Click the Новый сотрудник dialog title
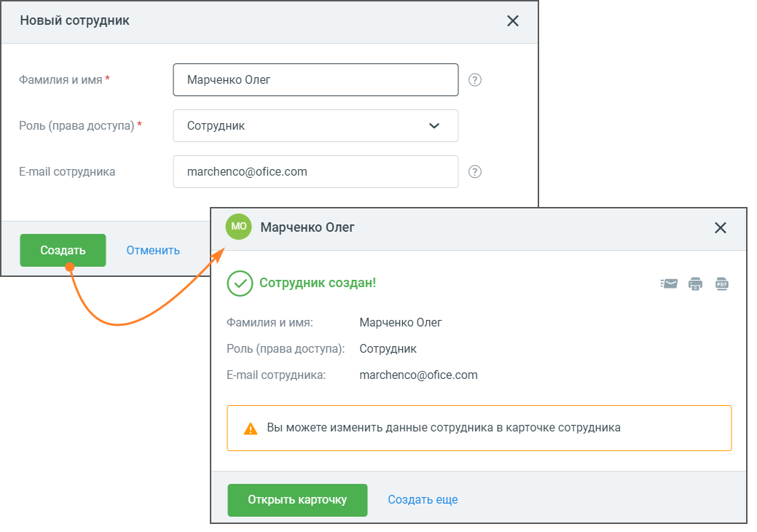The width and height of the screenshot is (757, 532). pyautogui.click(x=75, y=20)
